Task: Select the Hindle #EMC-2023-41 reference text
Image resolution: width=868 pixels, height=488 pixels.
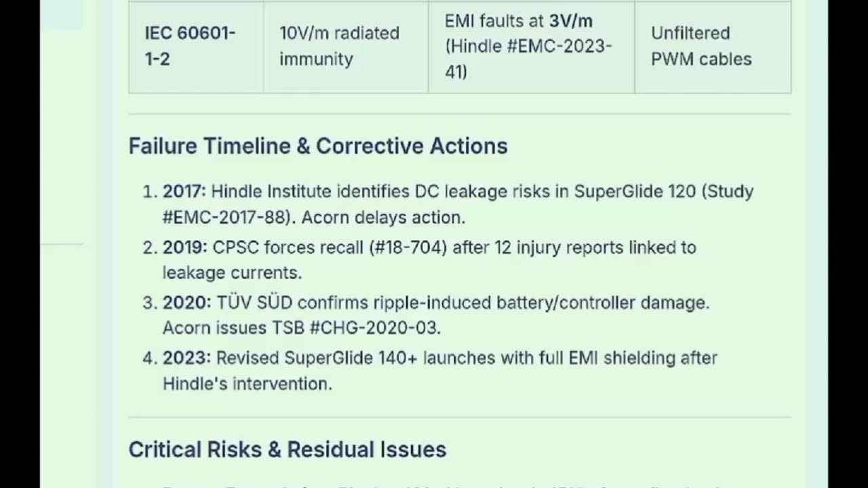Action: (x=528, y=59)
